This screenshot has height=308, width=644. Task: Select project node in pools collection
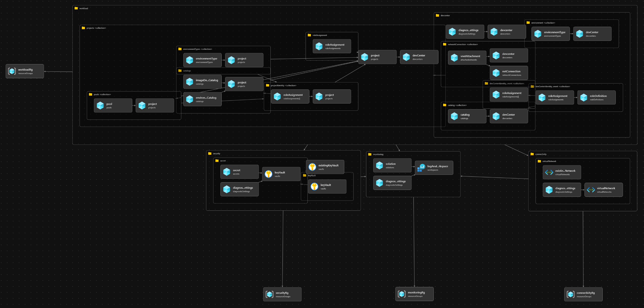click(155, 105)
